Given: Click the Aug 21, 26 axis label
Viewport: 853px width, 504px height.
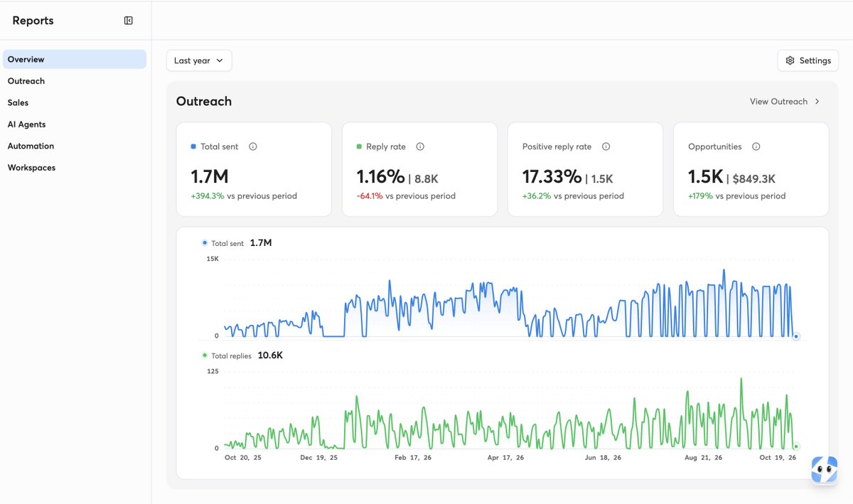Looking at the screenshot, I should (704, 458).
